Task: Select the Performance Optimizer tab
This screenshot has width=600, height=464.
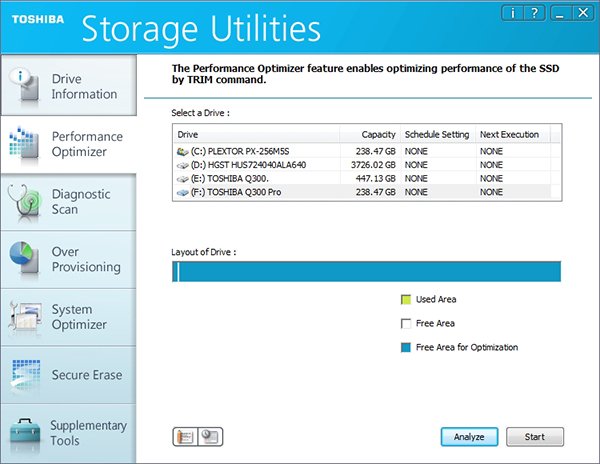Action: [x=68, y=144]
